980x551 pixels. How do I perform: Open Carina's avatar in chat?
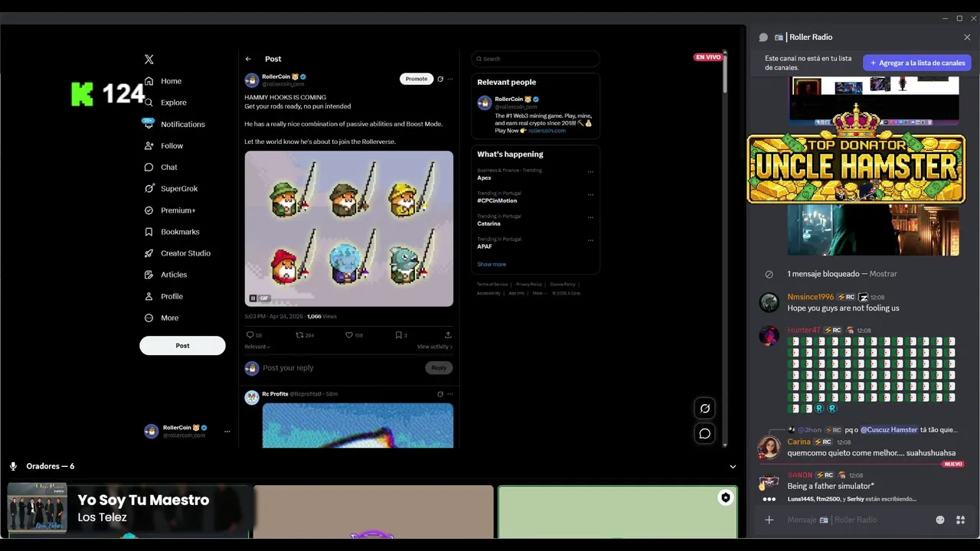click(x=769, y=447)
